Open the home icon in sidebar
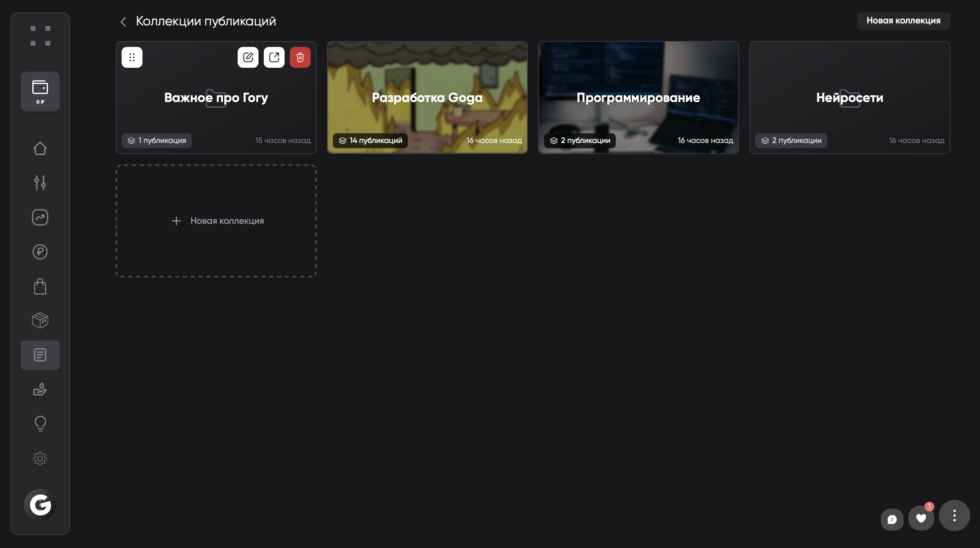 pos(40,148)
